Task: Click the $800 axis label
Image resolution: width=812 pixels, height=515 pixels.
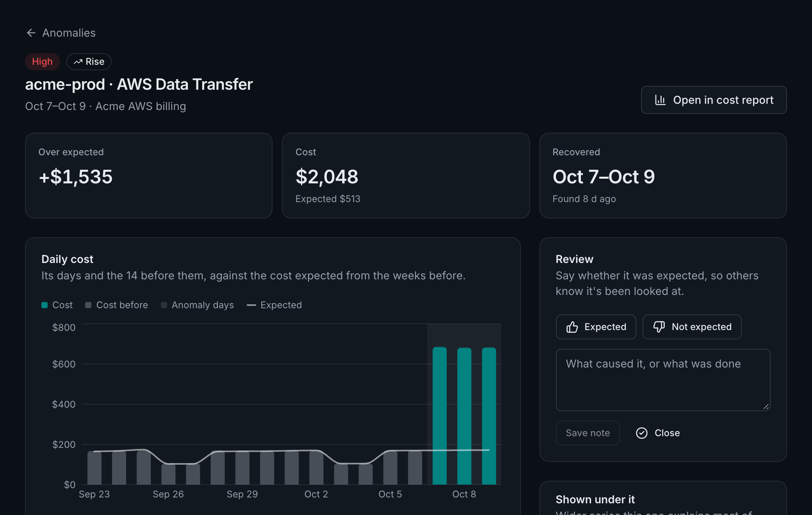Action: point(64,327)
